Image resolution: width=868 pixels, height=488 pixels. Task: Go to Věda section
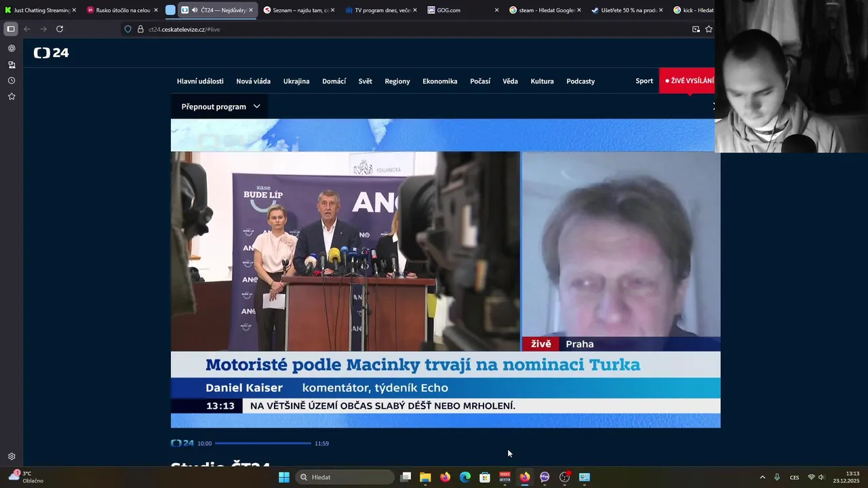pyautogui.click(x=510, y=81)
